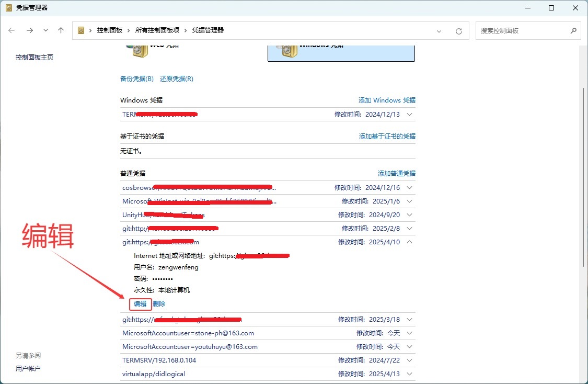Delete the zengwenfeng credential via 删除

click(159, 303)
